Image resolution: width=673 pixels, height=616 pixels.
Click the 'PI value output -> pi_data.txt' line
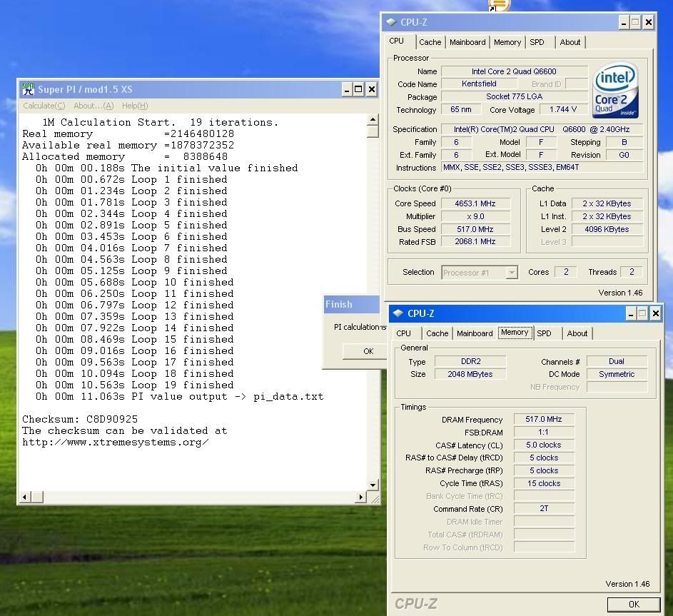(x=179, y=397)
